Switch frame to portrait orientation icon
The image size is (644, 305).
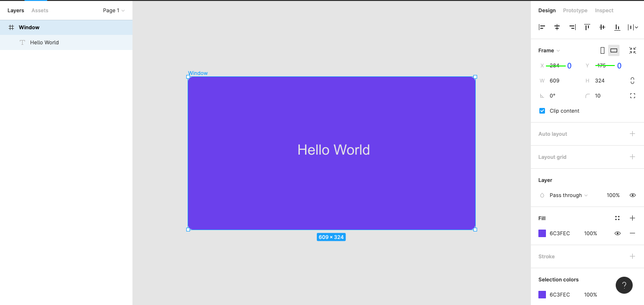[x=602, y=50]
